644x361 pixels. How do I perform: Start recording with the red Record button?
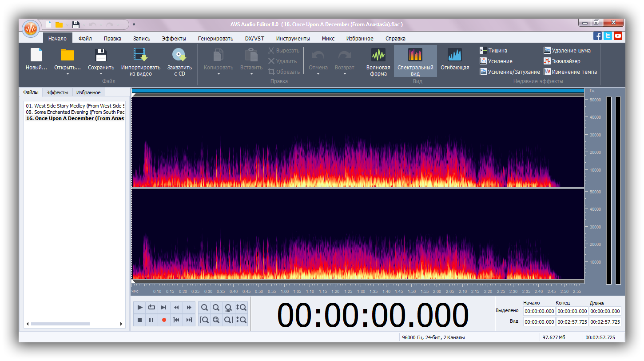[164, 320]
